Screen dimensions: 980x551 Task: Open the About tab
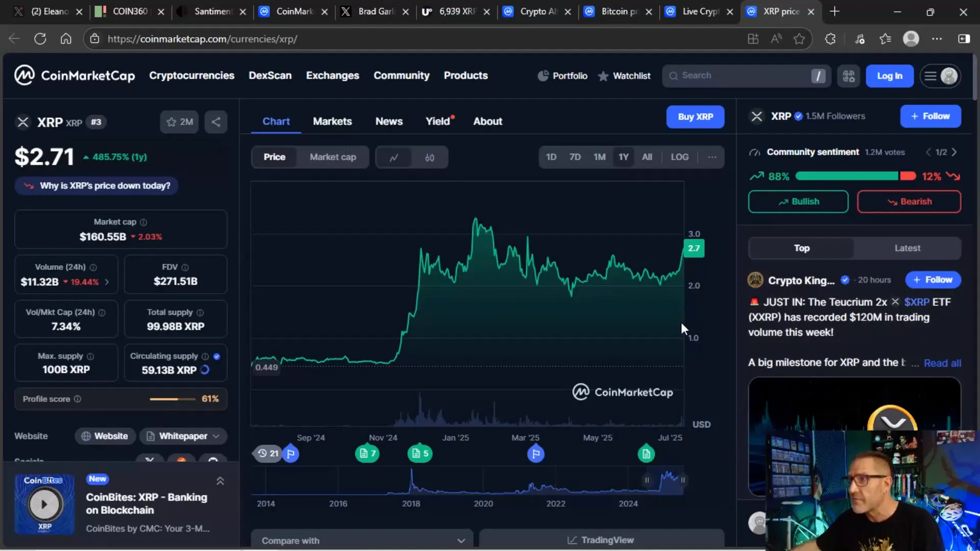(x=487, y=121)
